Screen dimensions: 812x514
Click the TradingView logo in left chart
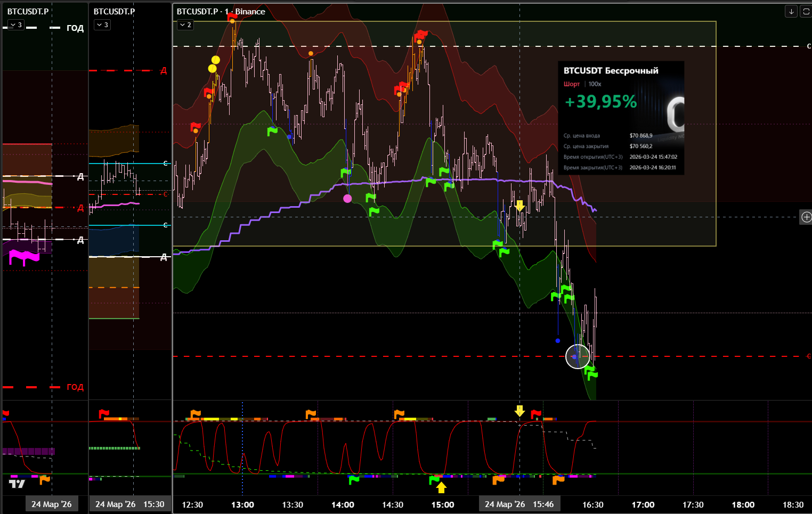17,484
